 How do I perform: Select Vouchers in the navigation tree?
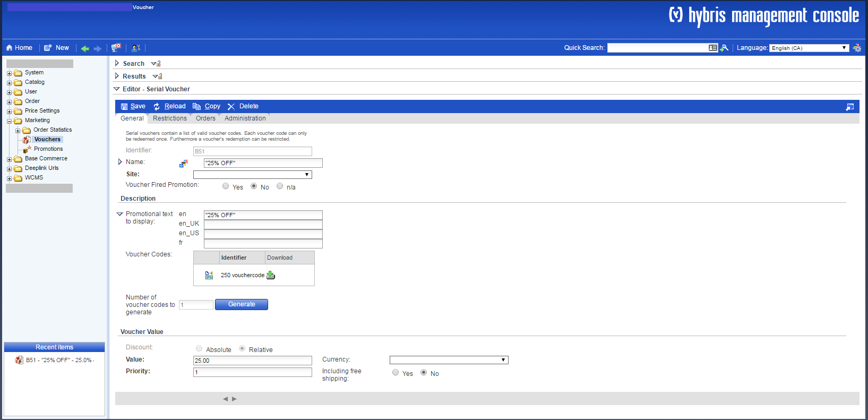click(x=47, y=140)
